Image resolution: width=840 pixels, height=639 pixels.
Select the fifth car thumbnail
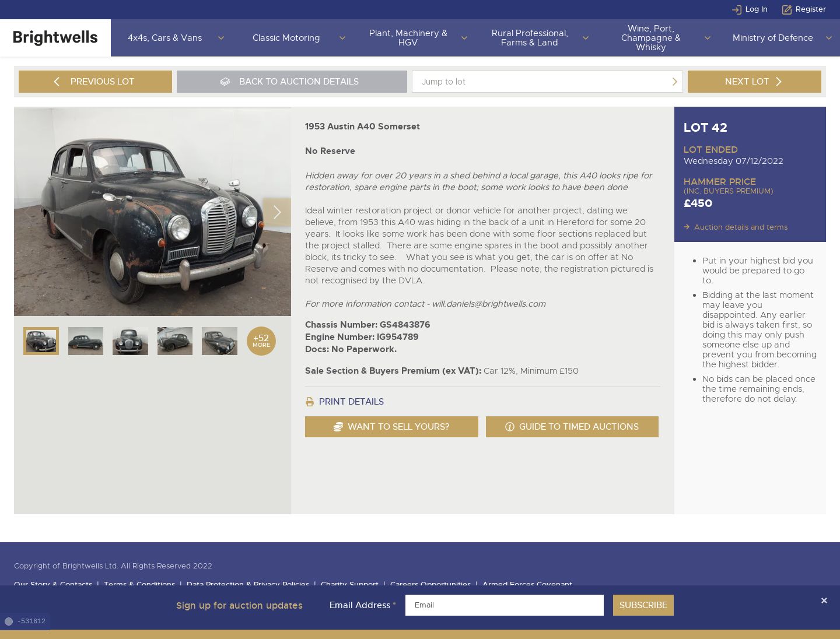click(219, 341)
